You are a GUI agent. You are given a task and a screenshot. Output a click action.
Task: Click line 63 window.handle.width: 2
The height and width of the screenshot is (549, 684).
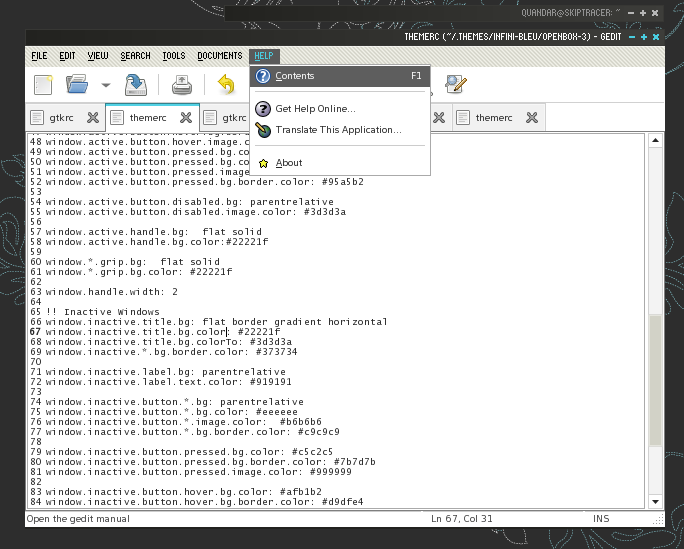pyautogui.click(x=111, y=292)
